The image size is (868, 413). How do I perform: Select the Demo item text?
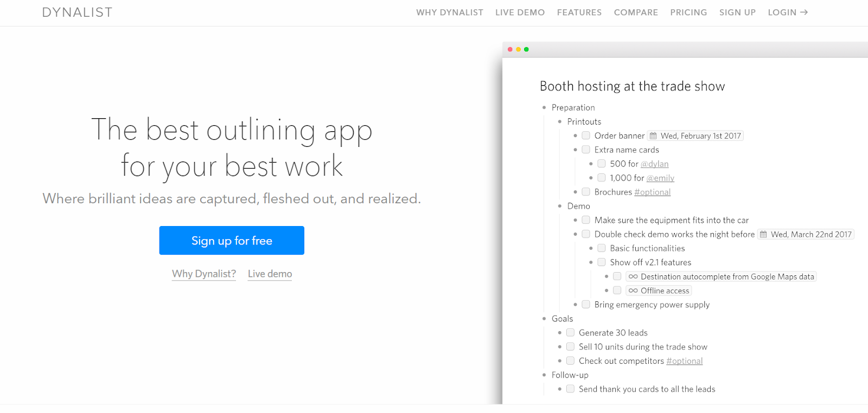[x=579, y=206]
